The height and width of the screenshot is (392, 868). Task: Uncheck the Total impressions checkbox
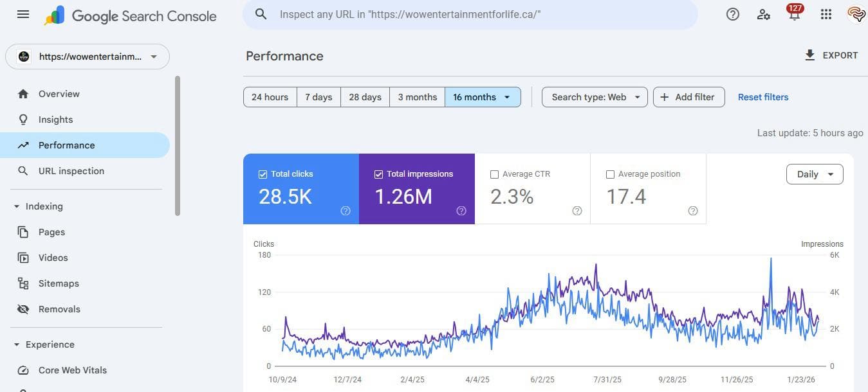(x=379, y=174)
